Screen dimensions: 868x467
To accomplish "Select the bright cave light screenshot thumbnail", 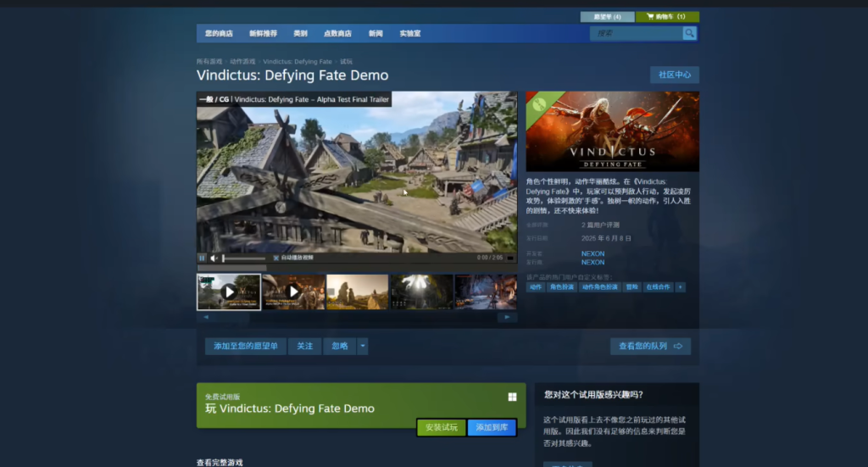I will (x=422, y=292).
